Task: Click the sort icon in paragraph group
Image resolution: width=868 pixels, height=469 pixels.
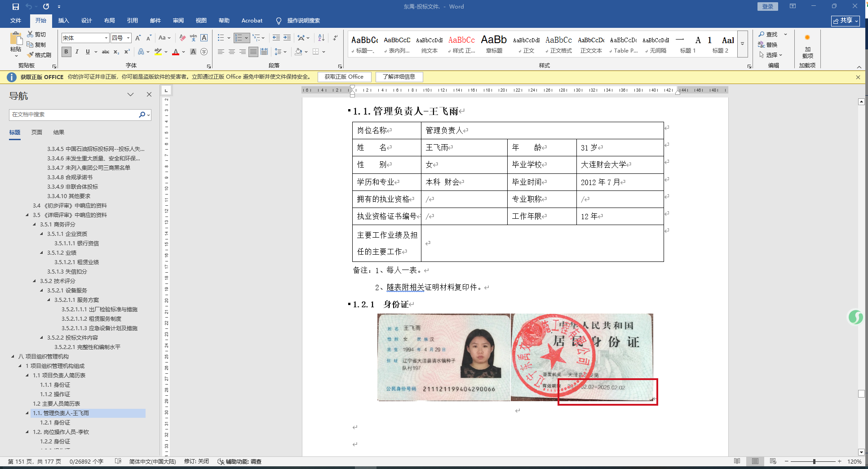Action: click(321, 38)
